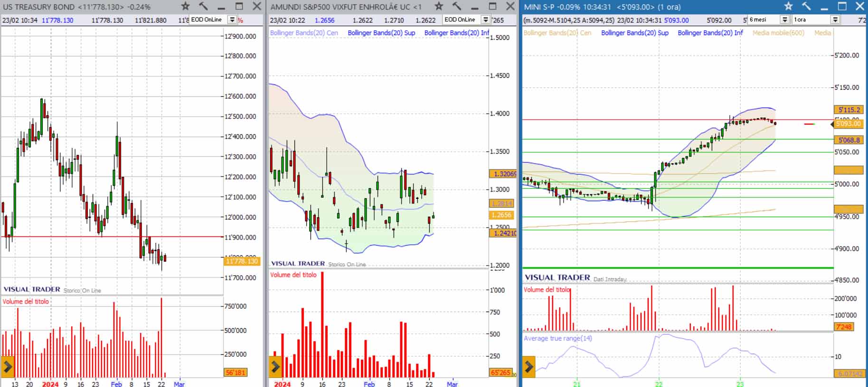Click Bollinger Bands(20) Sup label in Mini S-P chart
This screenshot has width=868, height=387.
coord(635,33)
